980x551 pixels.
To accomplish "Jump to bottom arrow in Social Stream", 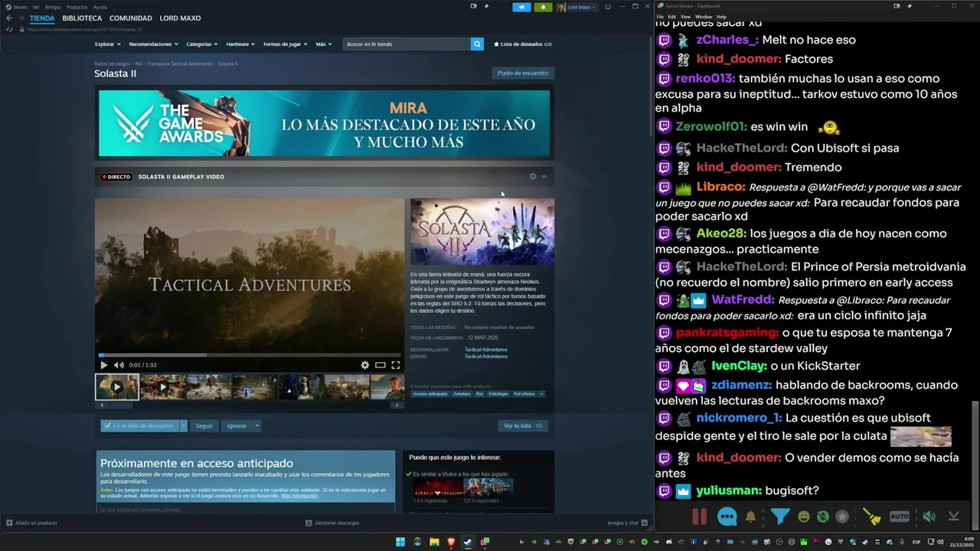I will tap(953, 517).
